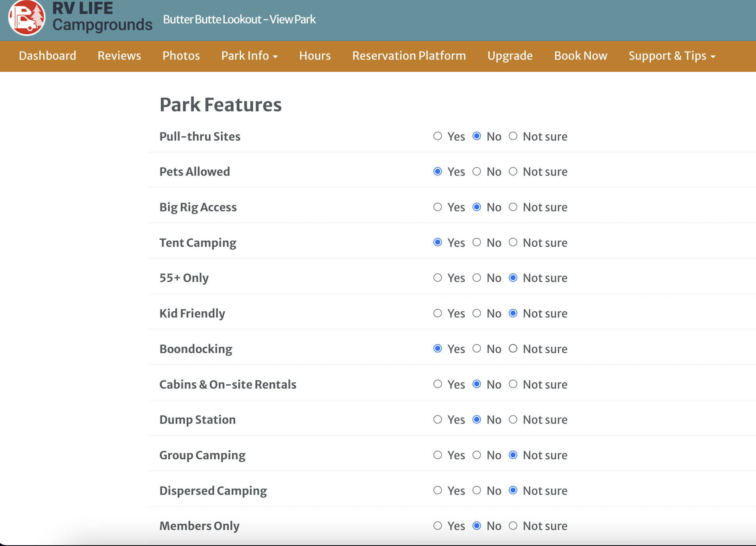
Task: Select No for Pets Allowed
Action: tap(477, 171)
